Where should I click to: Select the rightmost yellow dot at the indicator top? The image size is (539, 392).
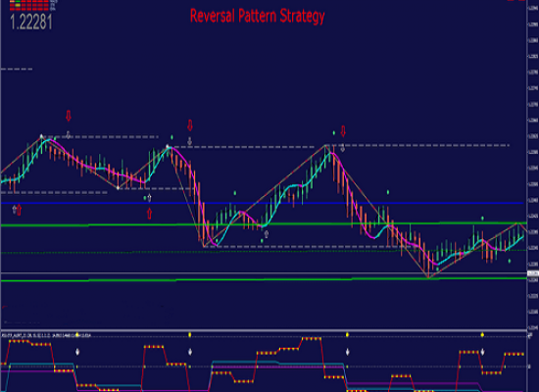tap(482, 334)
